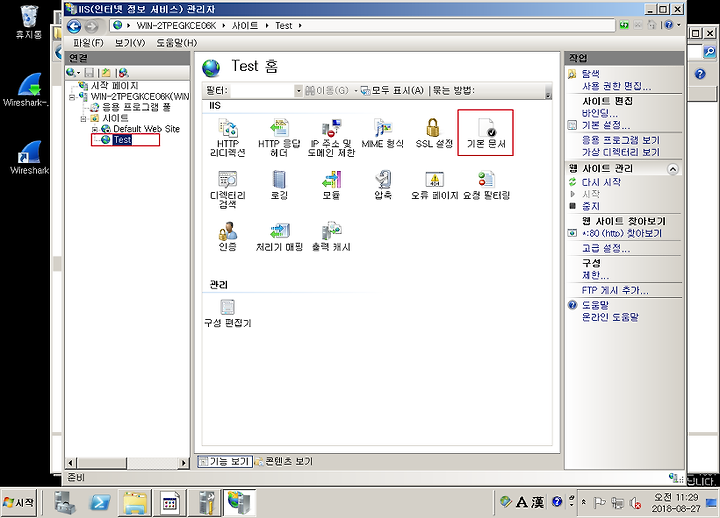Open the 인증 feature icon
This screenshot has height=518, width=720.
tap(227, 236)
